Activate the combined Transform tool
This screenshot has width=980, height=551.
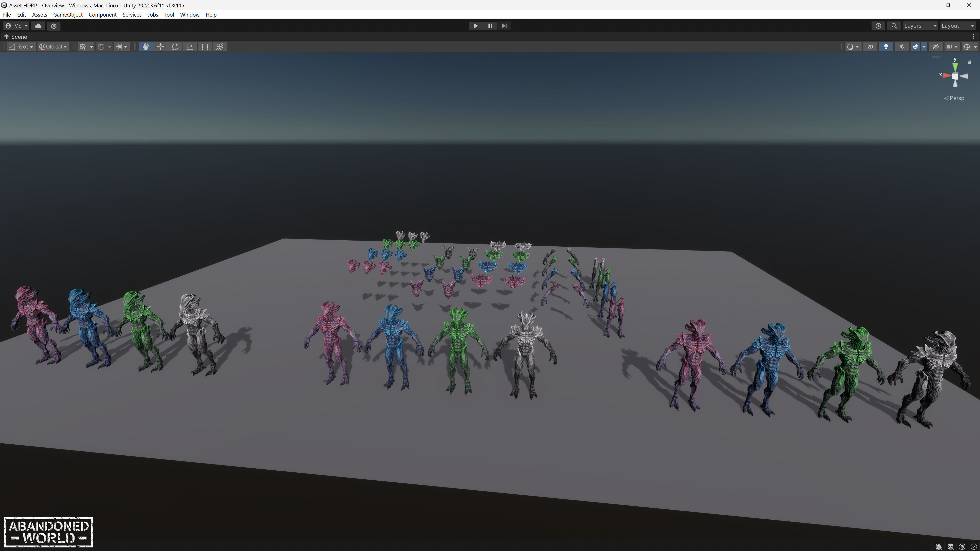pos(219,47)
